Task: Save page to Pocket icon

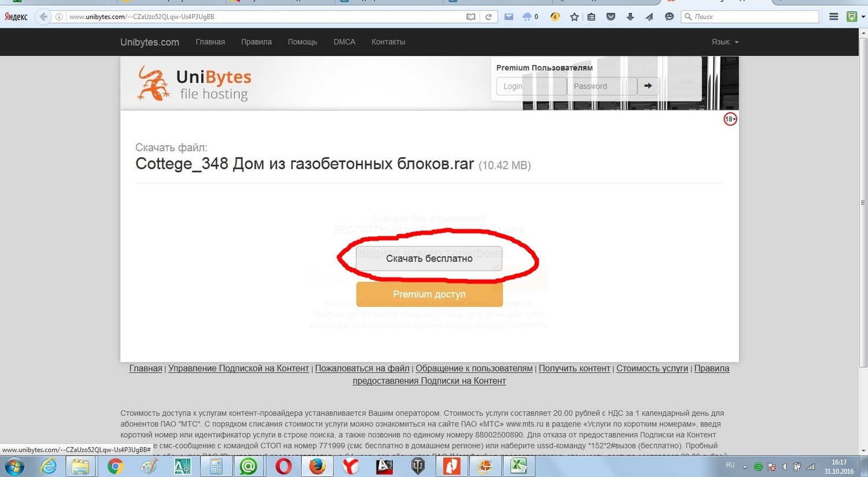Action: coord(610,17)
